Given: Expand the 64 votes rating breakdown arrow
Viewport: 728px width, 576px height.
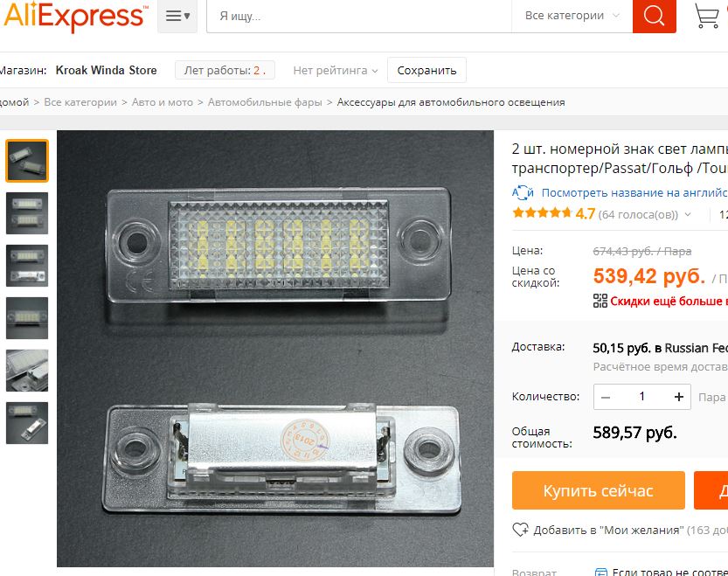Looking at the screenshot, I should coord(688,215).
